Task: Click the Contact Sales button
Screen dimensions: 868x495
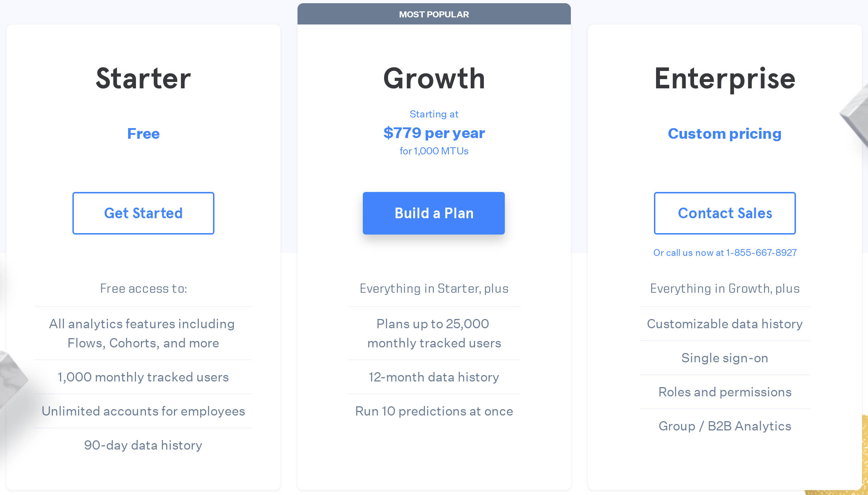Action: tap(725, 213)
